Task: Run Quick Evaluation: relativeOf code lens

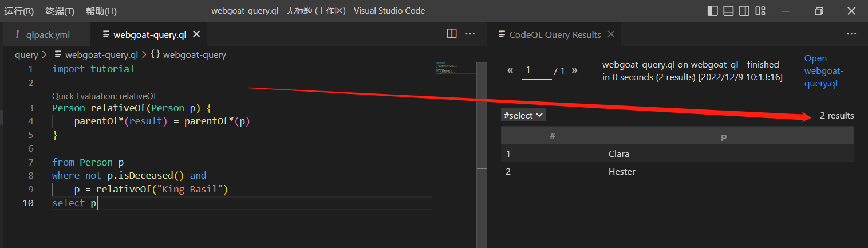Action: (104, 96)
